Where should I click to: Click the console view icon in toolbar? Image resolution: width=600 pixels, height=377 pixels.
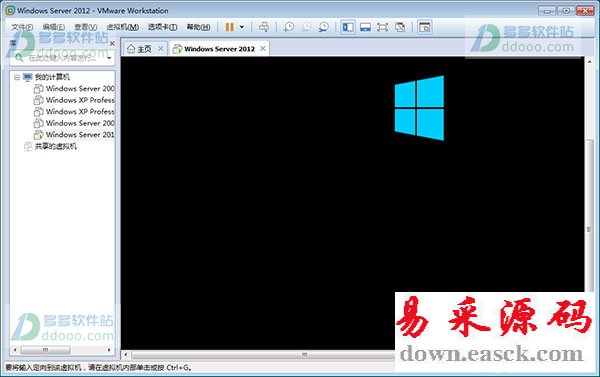click(x=425, y=27)
